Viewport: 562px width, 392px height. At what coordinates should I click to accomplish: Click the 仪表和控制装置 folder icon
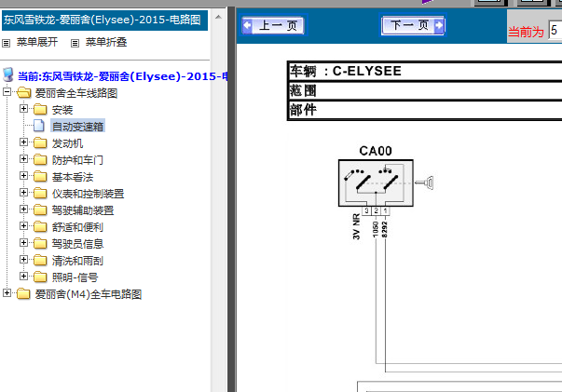[x=40, y=194]
